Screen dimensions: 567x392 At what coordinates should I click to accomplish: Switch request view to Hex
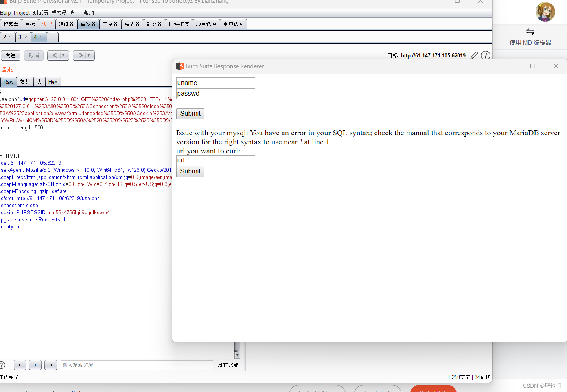point(53,82)
